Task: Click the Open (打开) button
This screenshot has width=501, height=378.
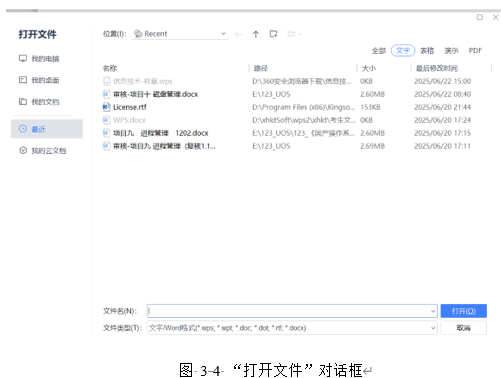Action: (x=463, y=311)
